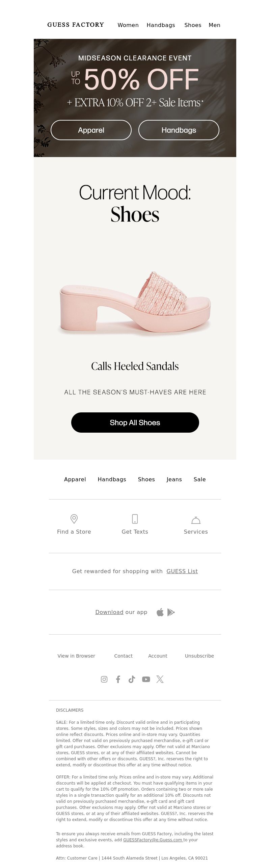Click the Shop All Shoes button

(x=135, y=423)
